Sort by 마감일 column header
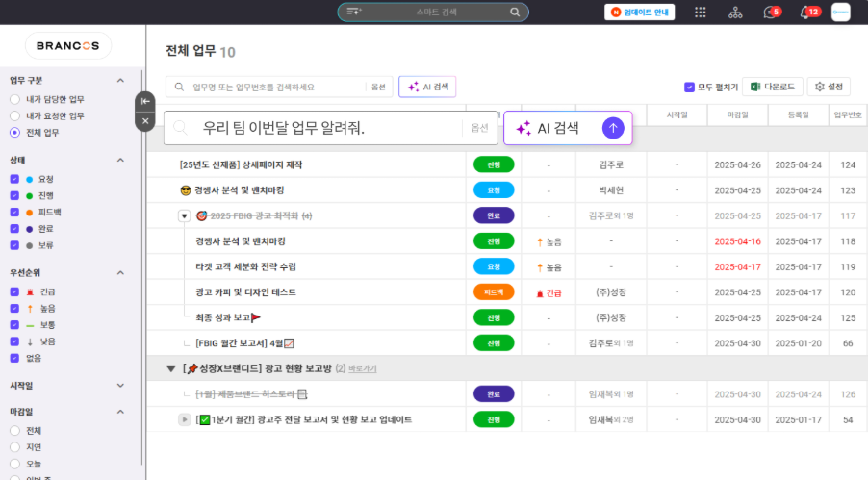 (738, 115)
